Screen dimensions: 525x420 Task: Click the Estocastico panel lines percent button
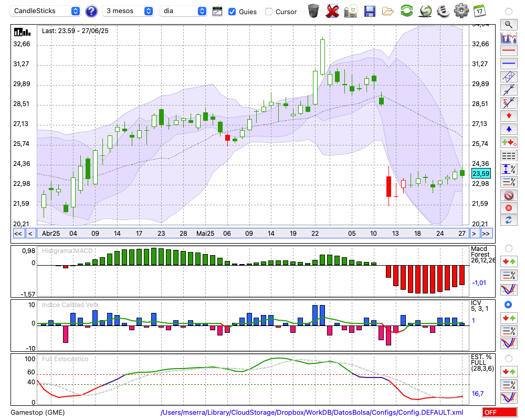(x=509, y=385)
